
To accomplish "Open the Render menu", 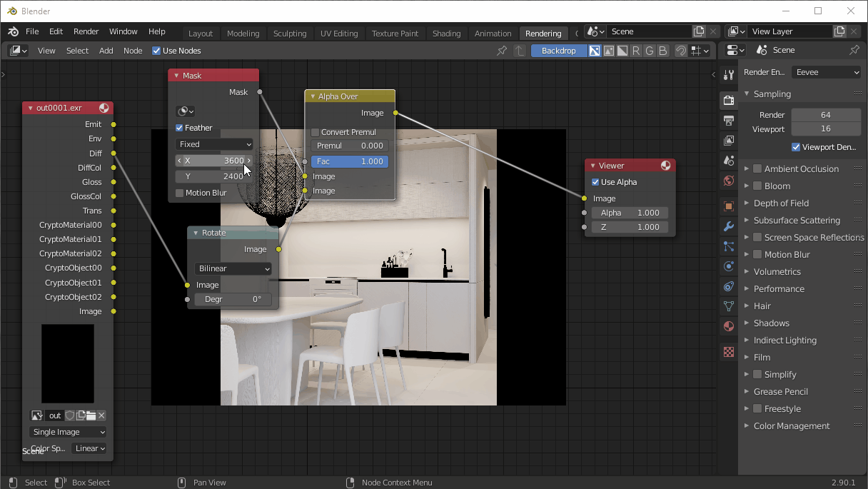I will tap(86, 31).
